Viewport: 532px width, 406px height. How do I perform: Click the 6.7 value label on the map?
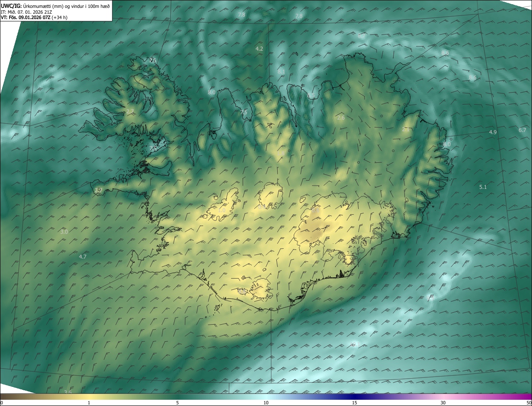click(522, 130)
